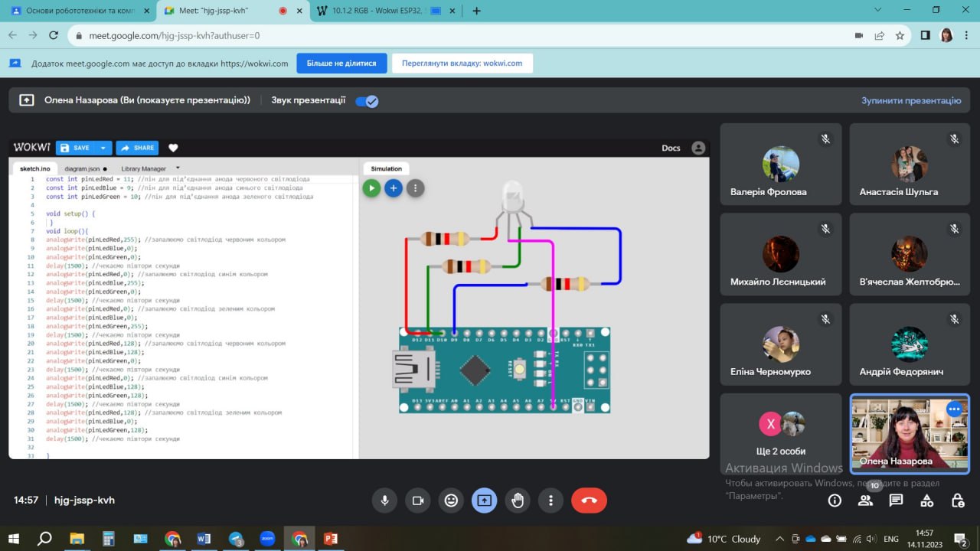Show the participants list

(x=865, y=500)
